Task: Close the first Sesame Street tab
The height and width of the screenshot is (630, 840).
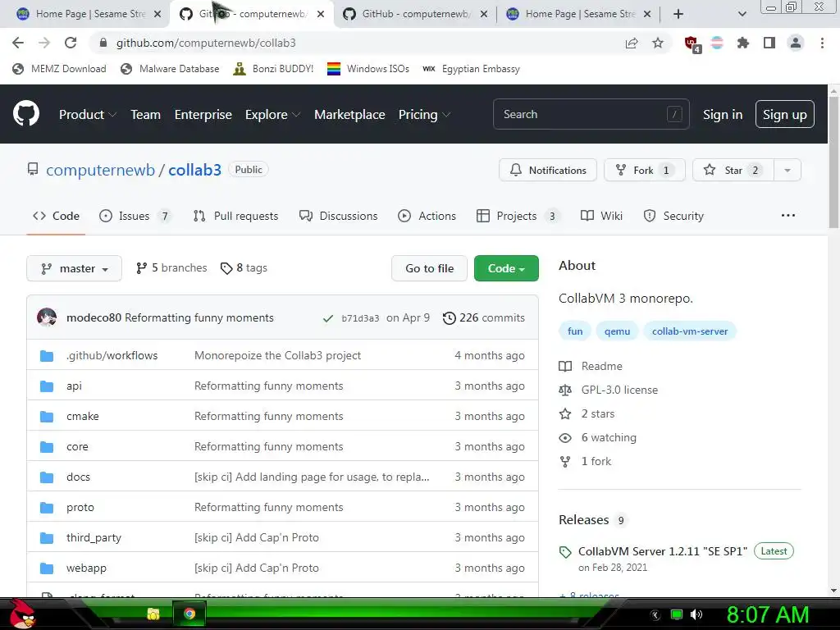Action: point(157,14)
